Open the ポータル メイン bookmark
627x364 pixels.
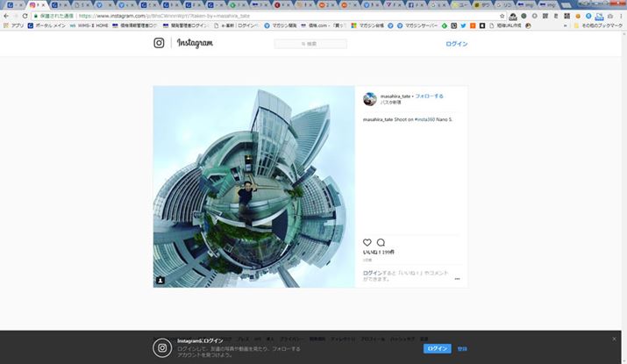pyautogui.click(x=46, y=25)
